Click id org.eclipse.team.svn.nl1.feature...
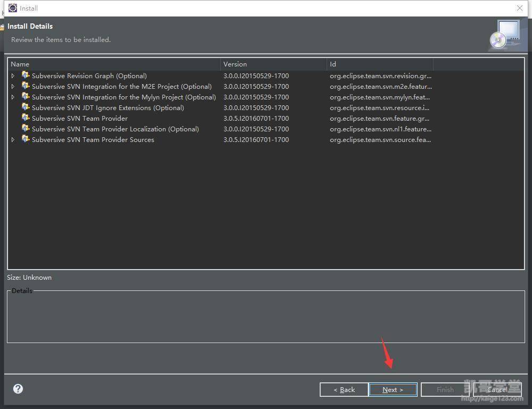Viewport: 532px width, 409px height. coord(381,129)
